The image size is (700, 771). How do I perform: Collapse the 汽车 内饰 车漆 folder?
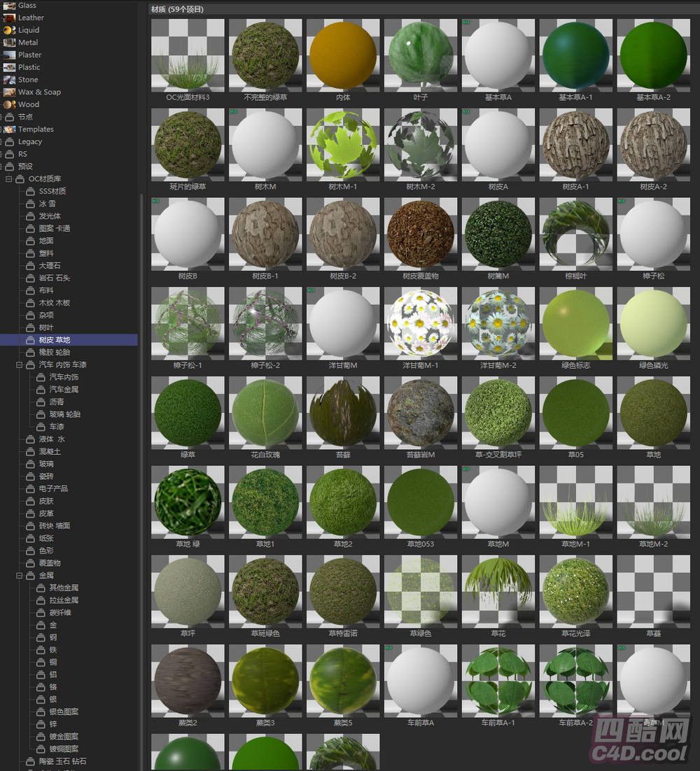pos(19,365)
